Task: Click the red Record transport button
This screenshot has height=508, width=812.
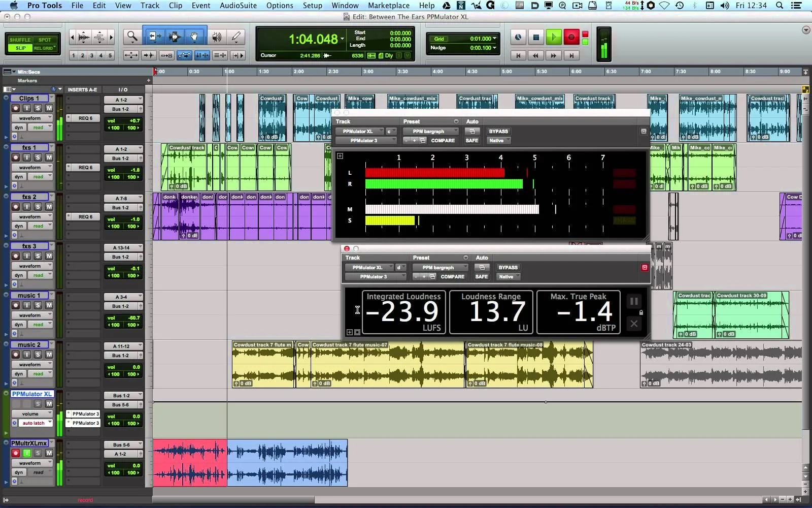Action: click(571, 37)
